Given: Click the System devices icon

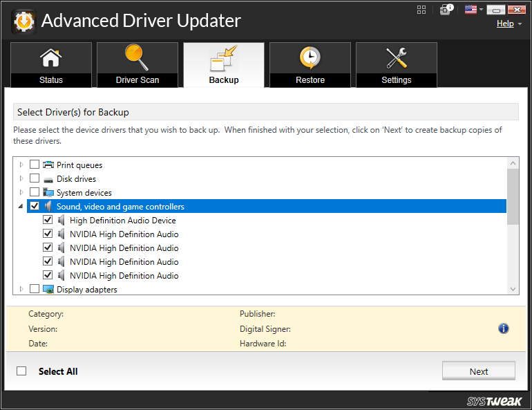Looking at the screenshot, I should [x=48, y=192].
